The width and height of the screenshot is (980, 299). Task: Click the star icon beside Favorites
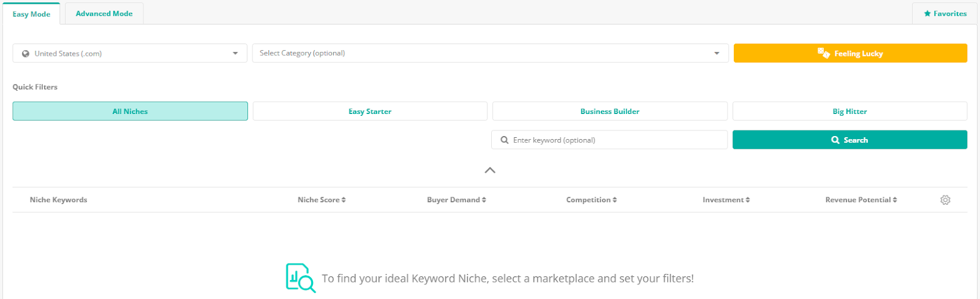[927, 13]
